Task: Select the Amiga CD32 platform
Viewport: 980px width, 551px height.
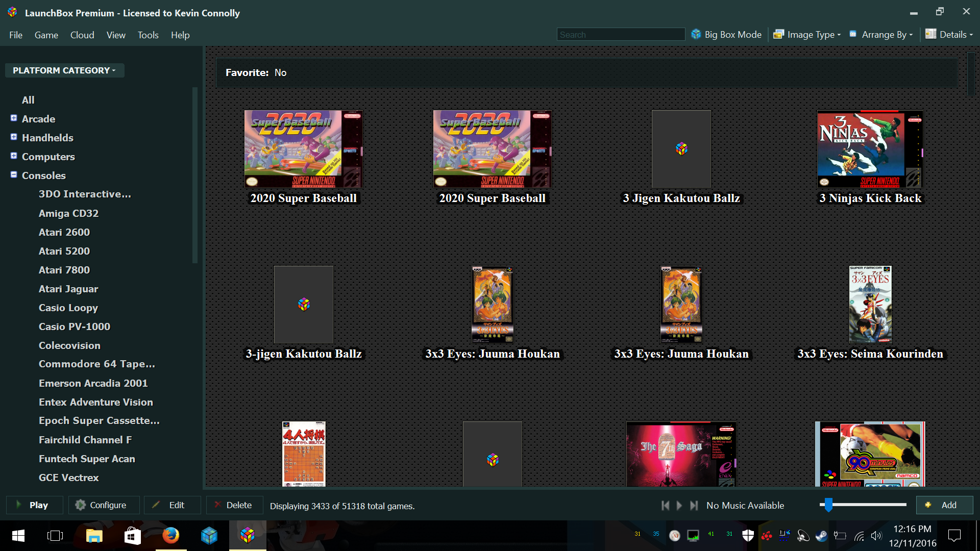Action: point(68,213)
